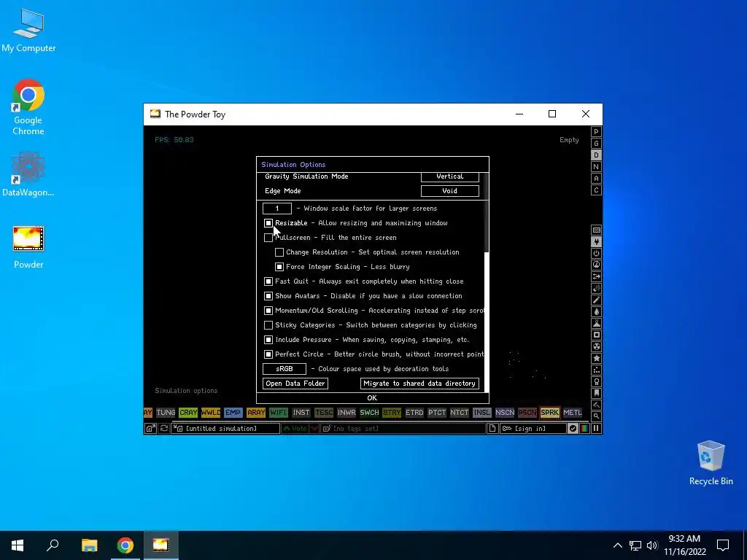Image resolution: width=747 pixels, height=560 pixels.
Task: Disable Momentum/Old Scrolling checkbox
Action: 268,311
